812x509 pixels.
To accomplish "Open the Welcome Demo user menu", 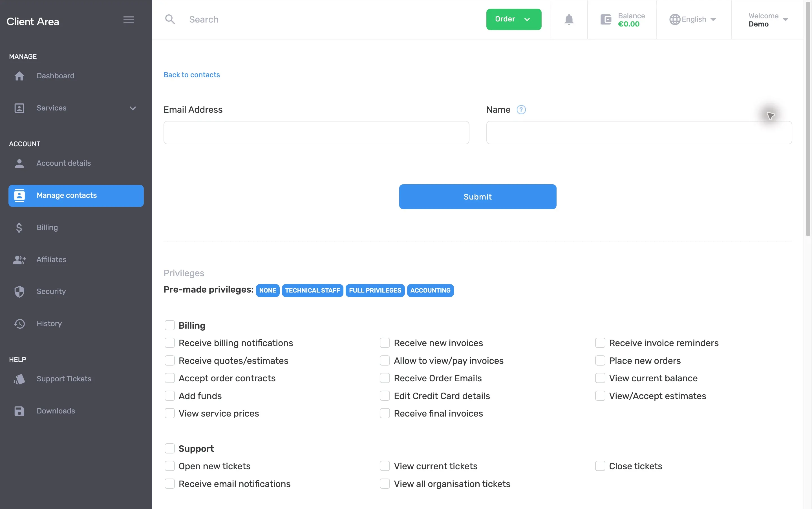I will coord(768,20).
